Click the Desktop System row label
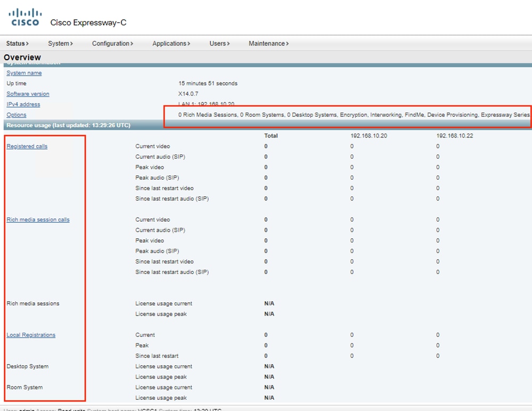The height and width of the screenshot is (411, 532). [x=28, y=367]
